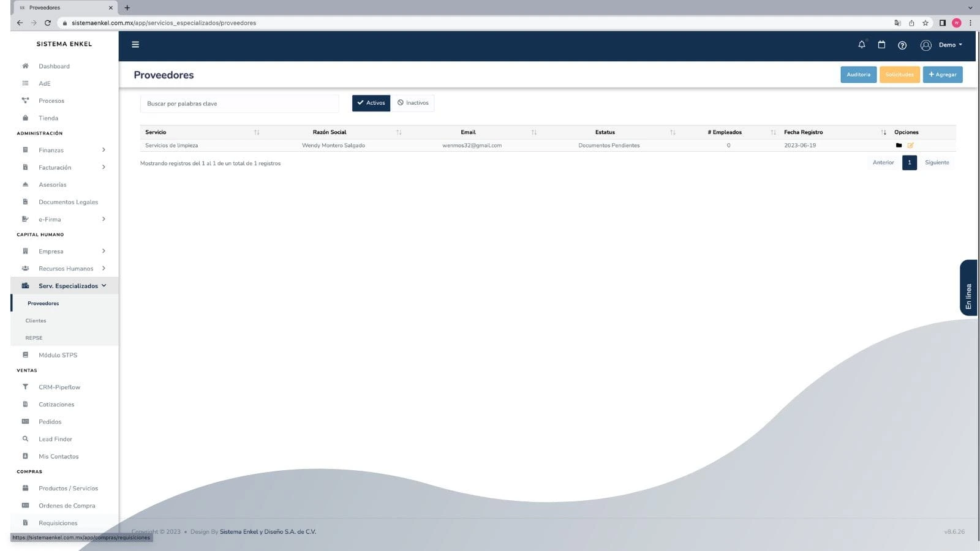
Task: Open the notifications bell icon
Action: tap(862, 45)
